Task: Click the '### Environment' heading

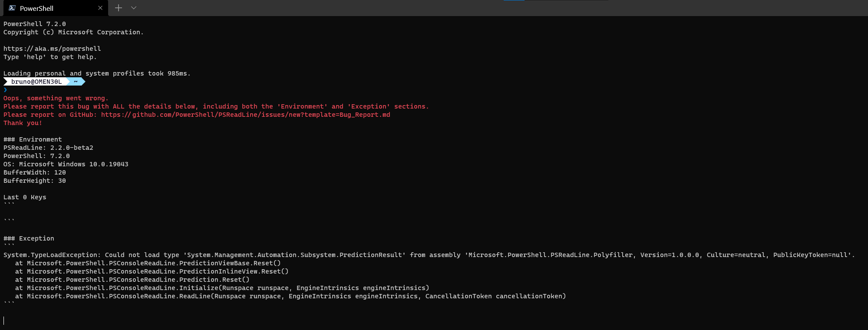Action: (33, 139)
